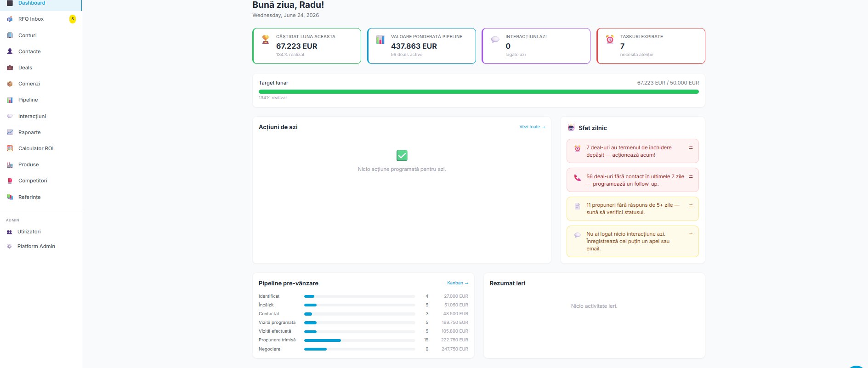The height and width of the screenshot is (368, 868).
Task: Click the Pipeline chart icon
Action: (10, 100)
